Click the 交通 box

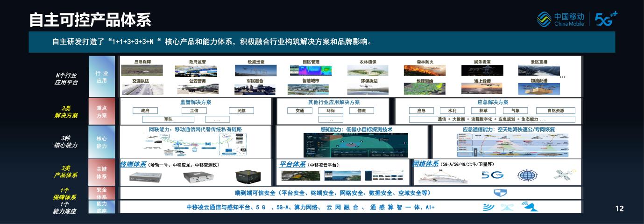click(300, 111)
